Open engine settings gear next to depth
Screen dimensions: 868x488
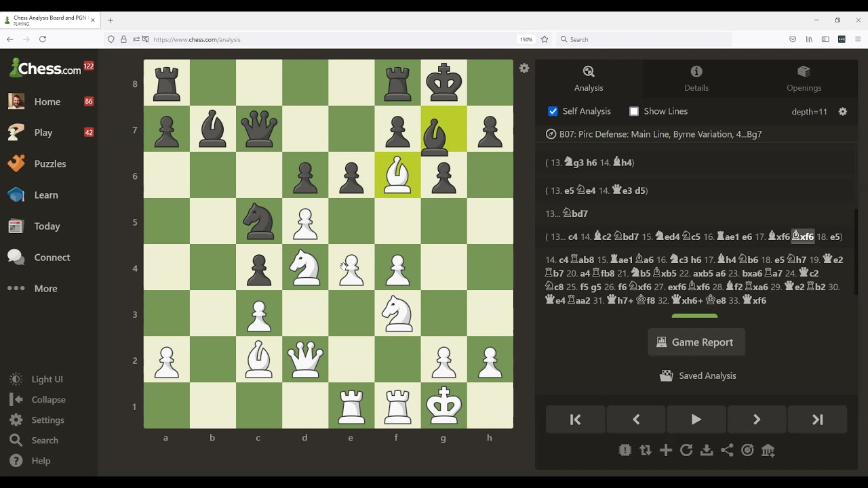pyautogui.click(x=843, y=112)
